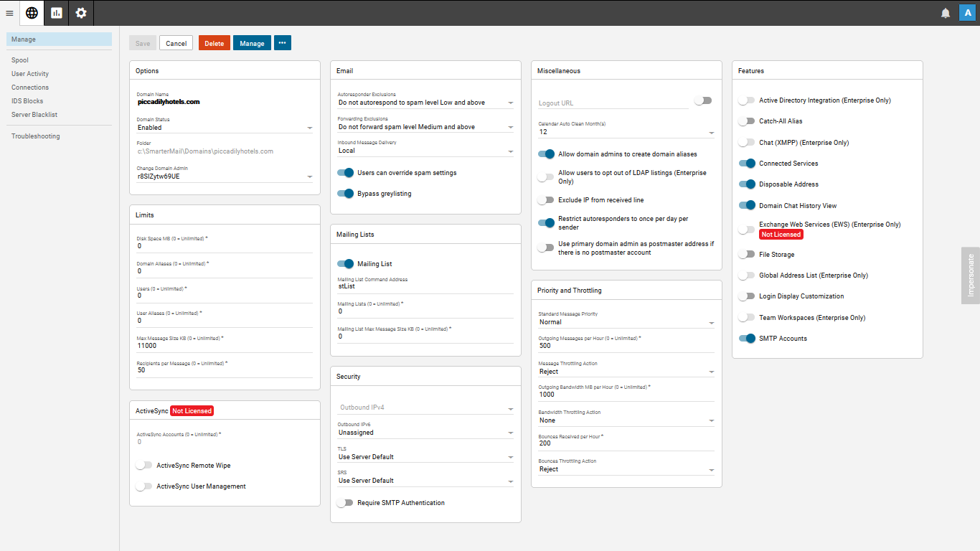Open Standard Message Priority dropdown
The image size is (980, 551).
coord(626,322)
